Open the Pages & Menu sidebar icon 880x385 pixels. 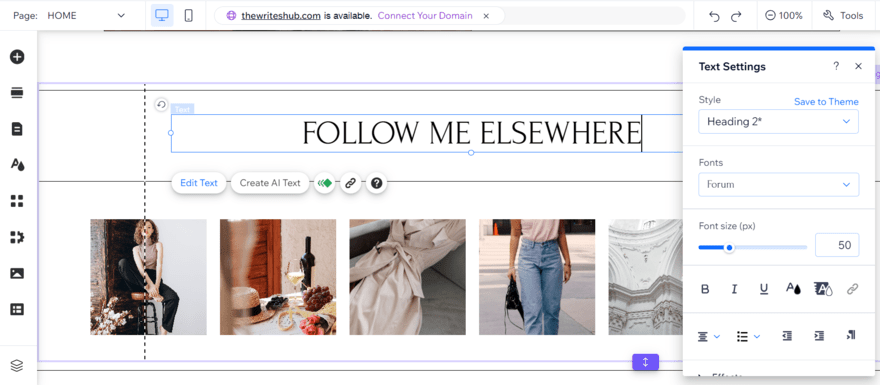(x=17, y=129)
